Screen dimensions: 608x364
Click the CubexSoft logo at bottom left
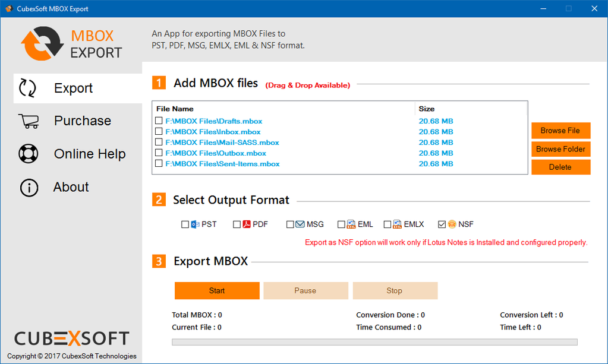[72, 338]
